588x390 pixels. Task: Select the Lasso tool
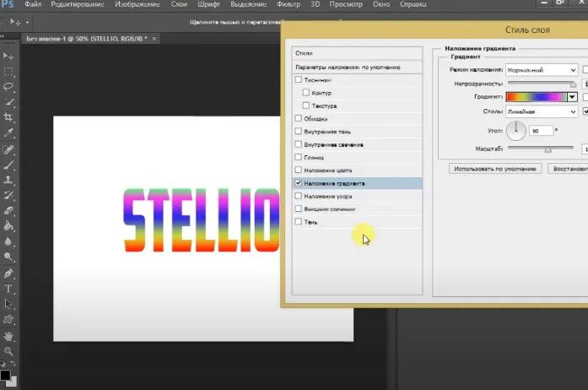8,87
